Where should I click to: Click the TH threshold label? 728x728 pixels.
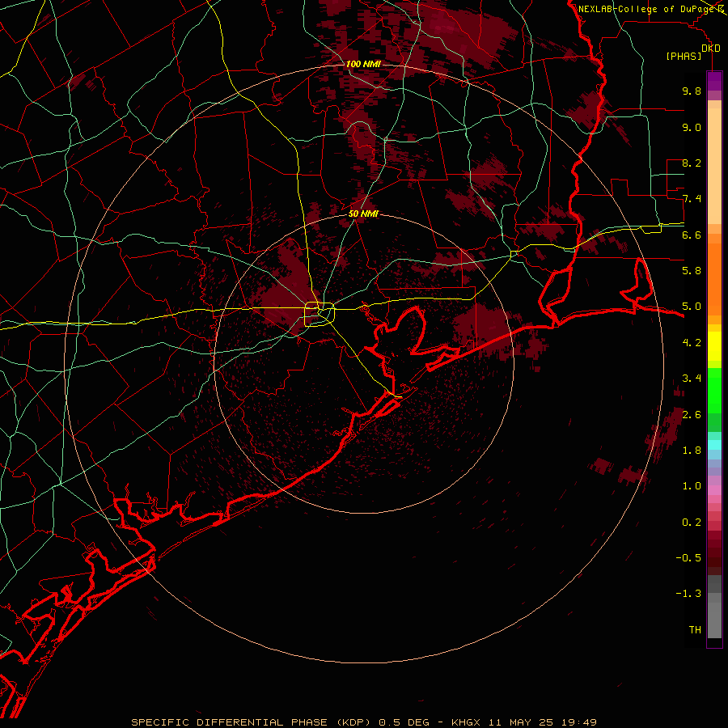click(695, 630)
